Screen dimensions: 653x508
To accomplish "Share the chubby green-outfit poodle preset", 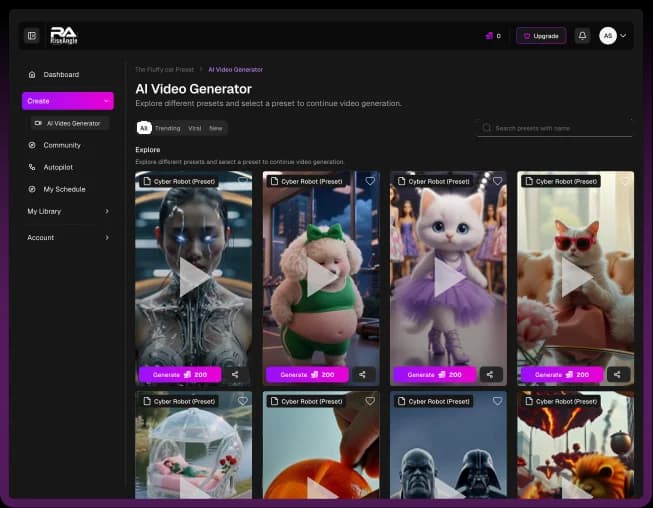I will 363,375.
